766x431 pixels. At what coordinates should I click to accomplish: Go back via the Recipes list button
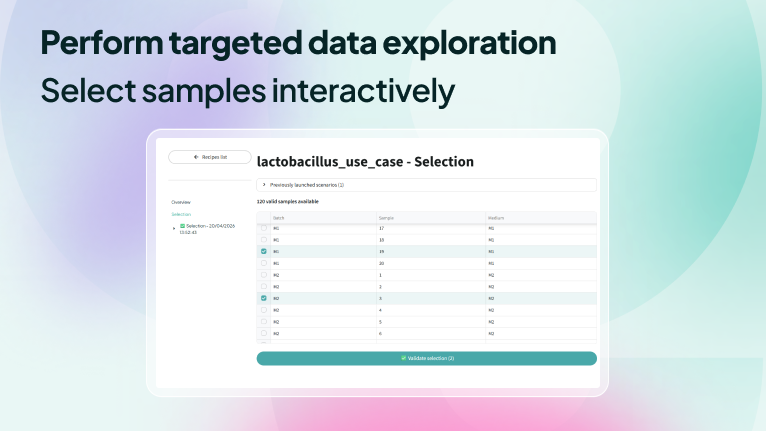pyautogui.click(x=210, y=157)
